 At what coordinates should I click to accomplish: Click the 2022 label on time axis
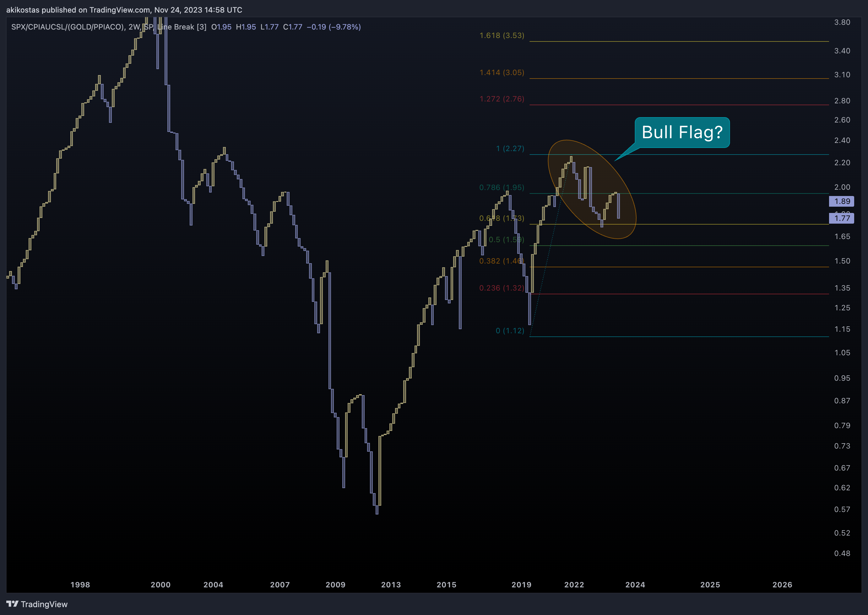click(x=574, y=585)
